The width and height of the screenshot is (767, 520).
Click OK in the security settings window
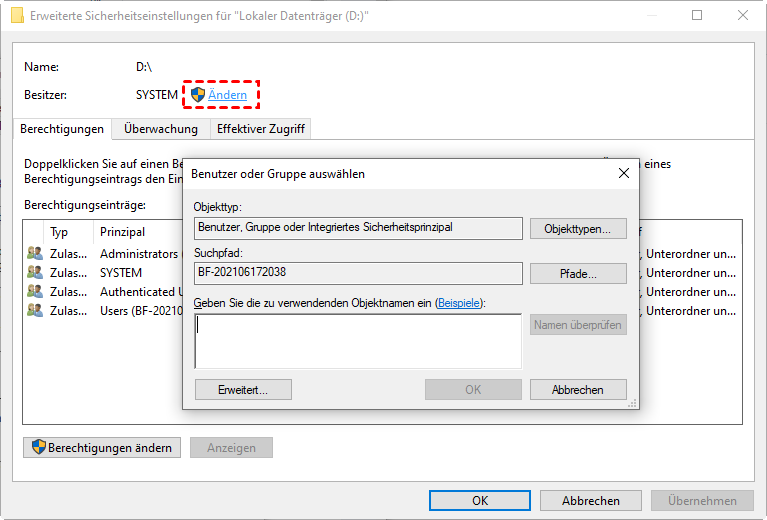pyautogui.click(x=480, y=500)
